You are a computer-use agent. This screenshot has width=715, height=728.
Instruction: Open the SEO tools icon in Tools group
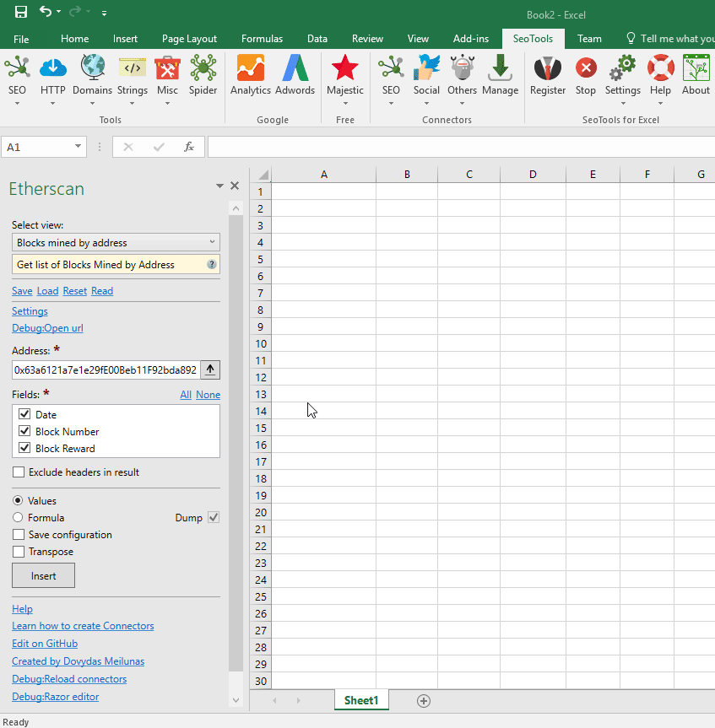(x=17, y=68)
